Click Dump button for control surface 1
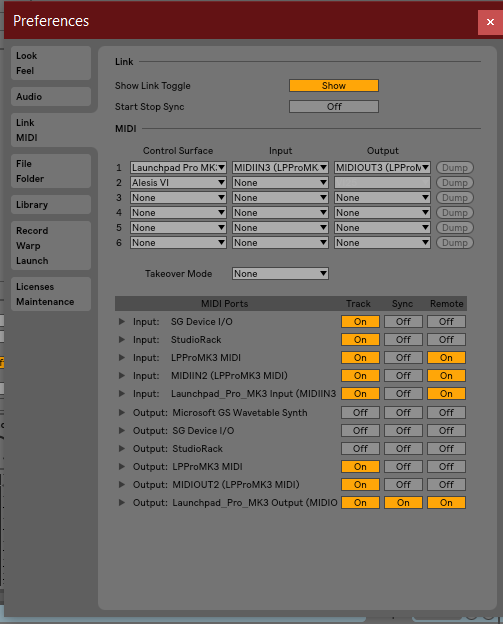 pyautogui.click(x=455, y=168)
